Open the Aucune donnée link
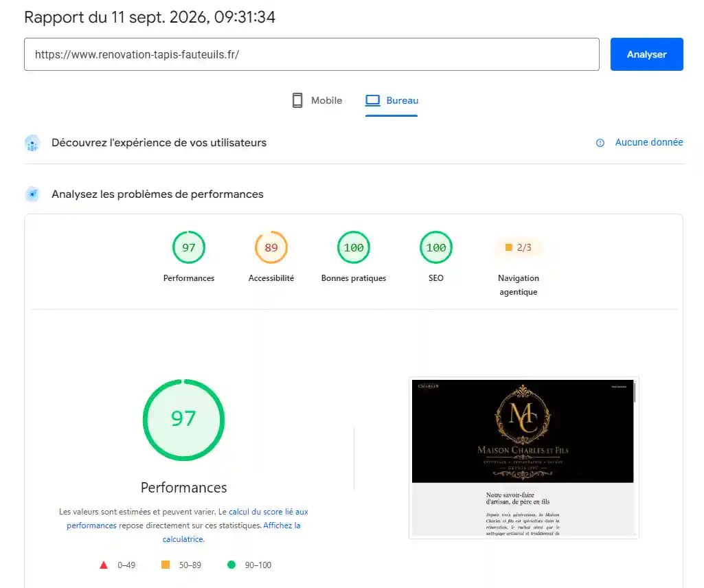This screenshot has height=588, width=704. 649,142
